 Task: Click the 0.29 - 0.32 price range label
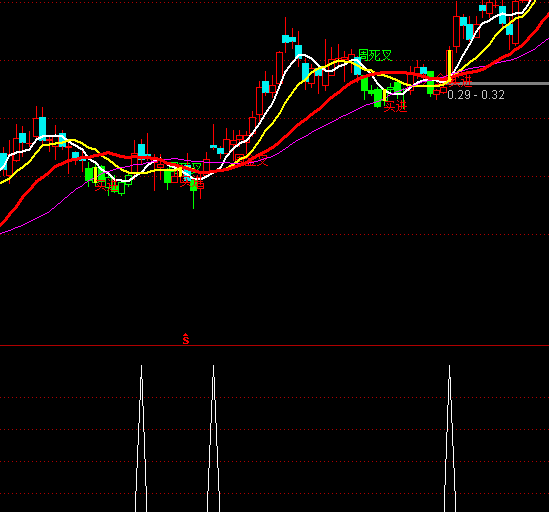click(x=476, y=95)
